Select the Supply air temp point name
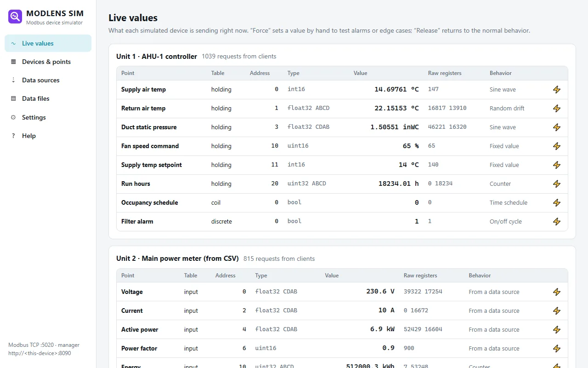 click(143, 90)
